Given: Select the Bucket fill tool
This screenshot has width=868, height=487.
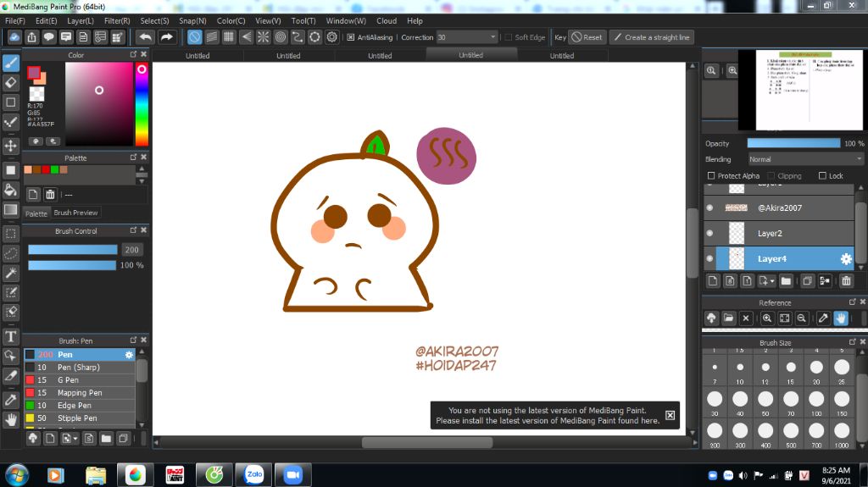Looking at the screenshot, I should point(11,190).
